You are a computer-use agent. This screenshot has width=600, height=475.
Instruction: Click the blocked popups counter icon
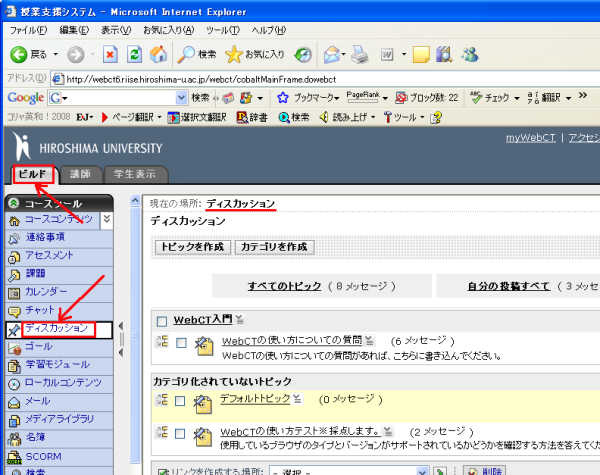tap(401, 98)
